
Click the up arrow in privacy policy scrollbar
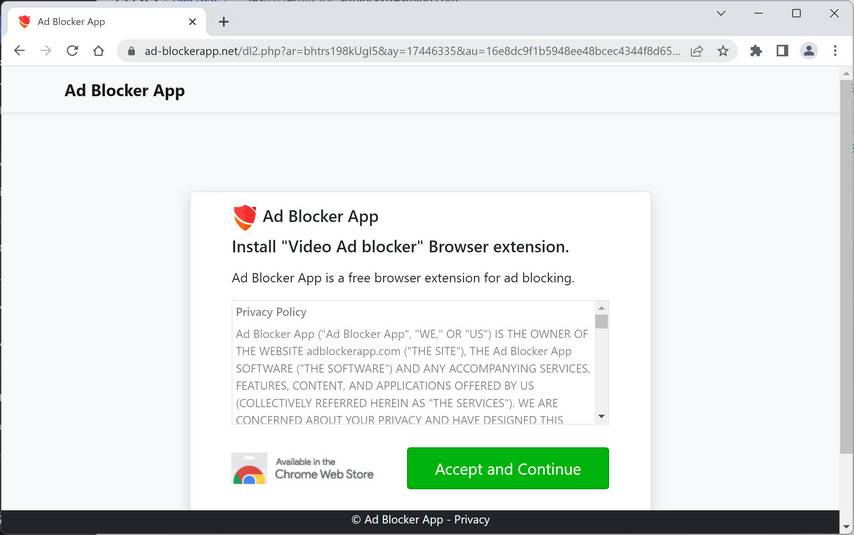pyautogui.click(x=601, y=308)
